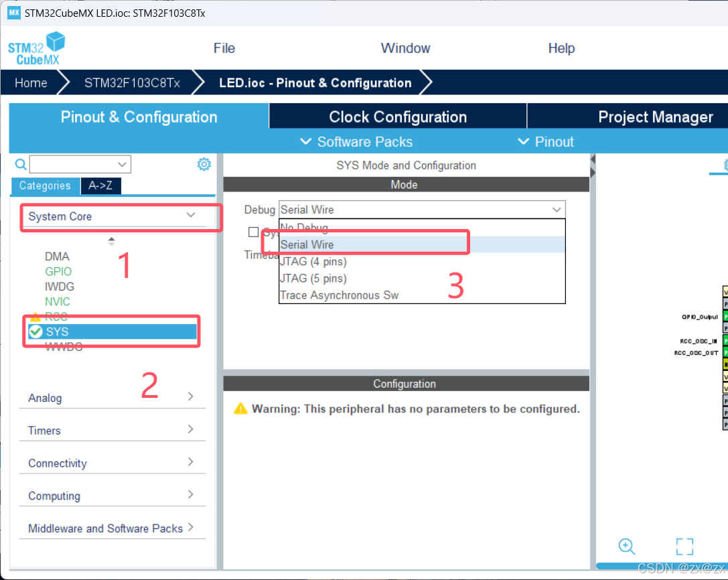Image resolution: width=728 pixels, height=580 pixels.
Task: Click the small sort arrows above DMA
Action: (111, 241)
